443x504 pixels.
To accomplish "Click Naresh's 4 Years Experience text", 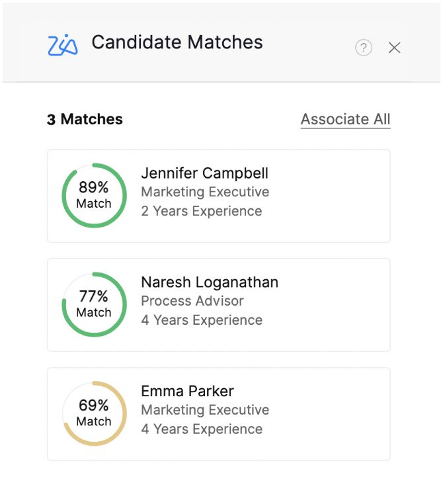I will click(x=202, y=320).
